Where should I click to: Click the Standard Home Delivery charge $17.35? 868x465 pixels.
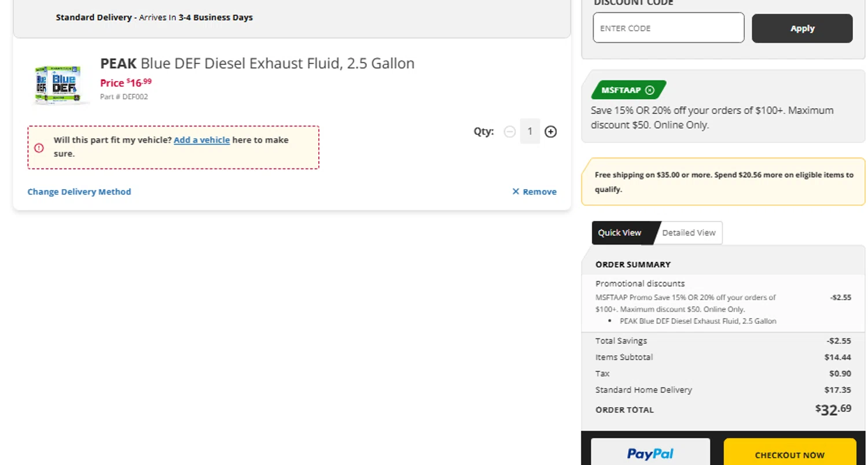coord(837,390)
